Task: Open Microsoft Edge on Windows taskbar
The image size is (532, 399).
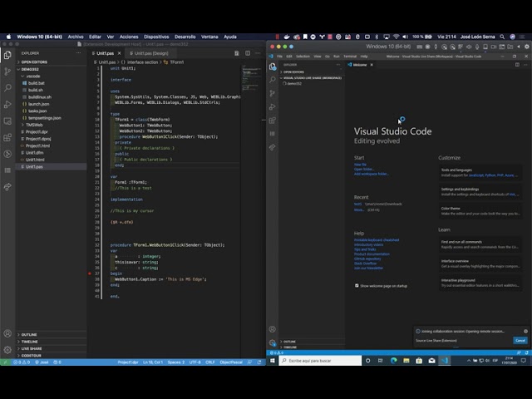Action: click(393, 360)
